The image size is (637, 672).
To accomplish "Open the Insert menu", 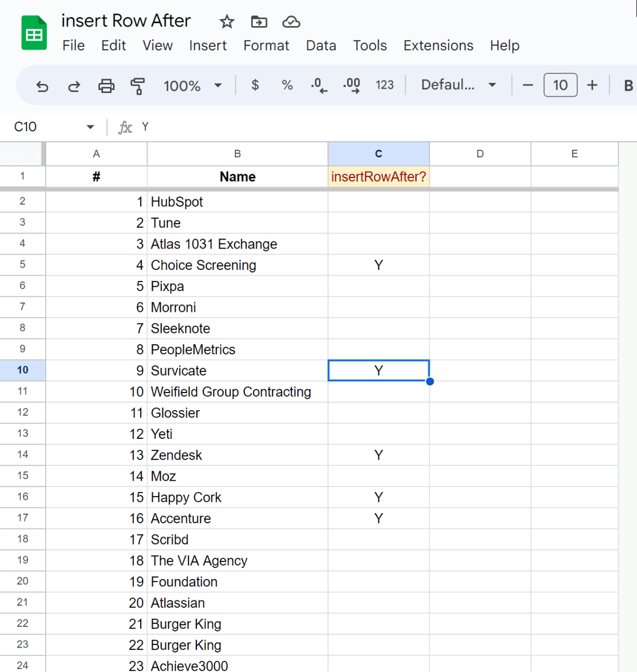I will (x=208, y=46).
